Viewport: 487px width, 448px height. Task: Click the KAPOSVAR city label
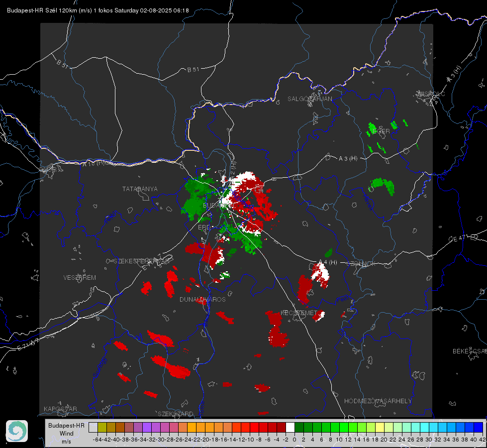(60, 409)
